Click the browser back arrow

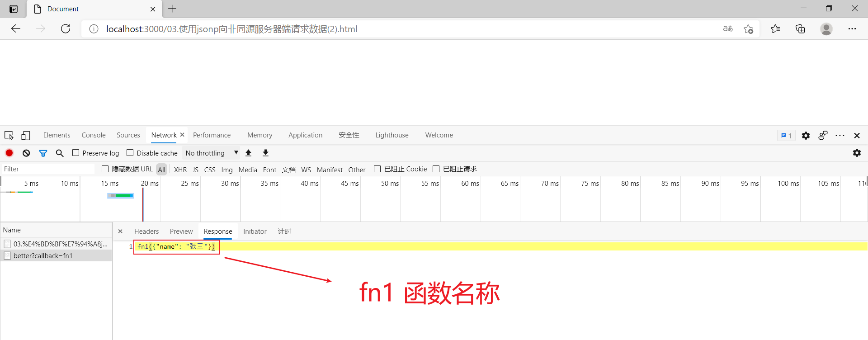tap(16, 29)
